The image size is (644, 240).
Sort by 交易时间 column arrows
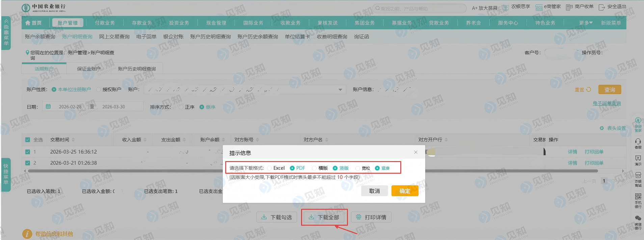click(73, 140)
